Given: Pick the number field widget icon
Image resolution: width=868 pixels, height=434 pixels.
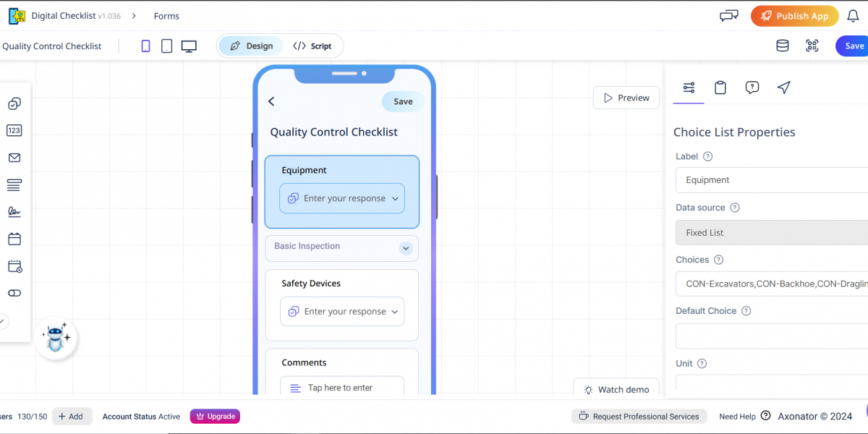Looking at the screenshot, I should [14, 131].
